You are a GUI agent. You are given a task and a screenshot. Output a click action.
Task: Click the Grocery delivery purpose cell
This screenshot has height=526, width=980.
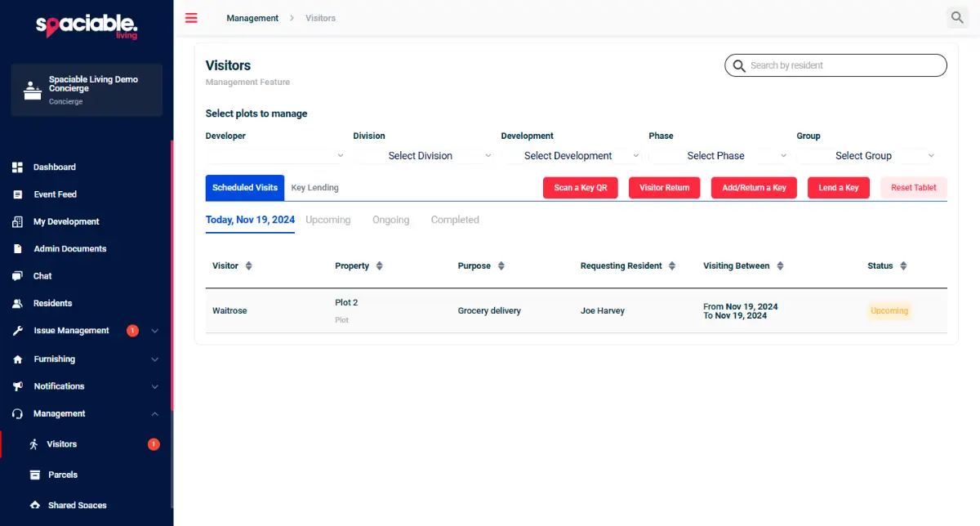pyautogui.click(x=489, y=311)
